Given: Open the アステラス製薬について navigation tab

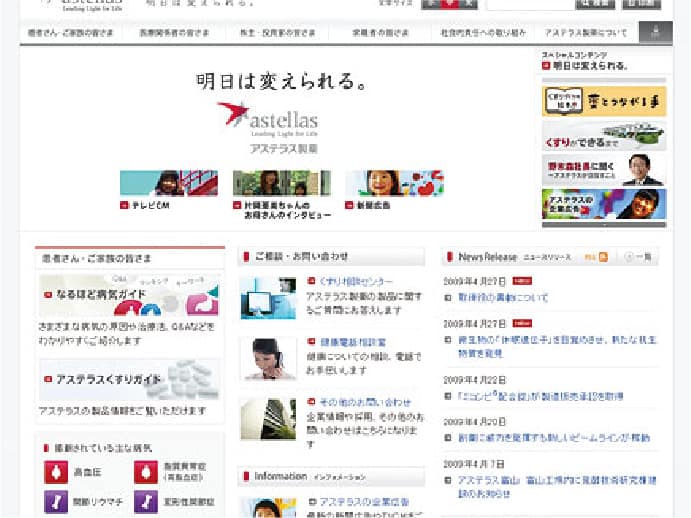Looking at the screenshot, I should (586, 33).
